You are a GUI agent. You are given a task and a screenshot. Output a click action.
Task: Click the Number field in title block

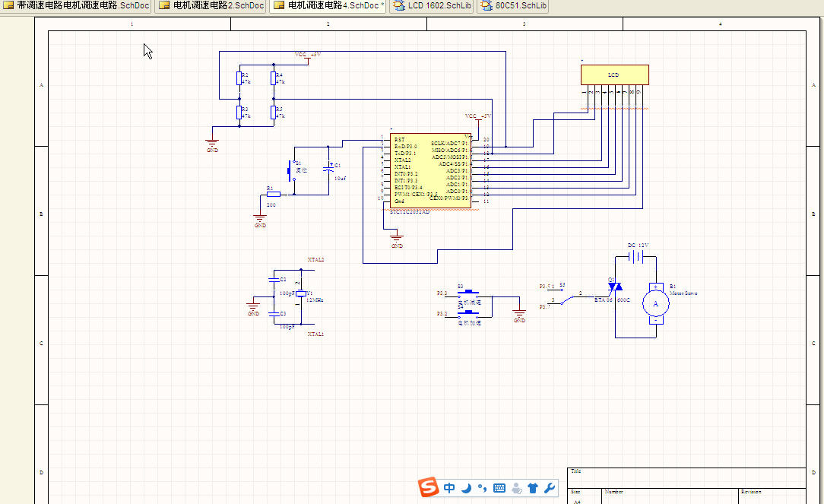[x=670, y=496]
